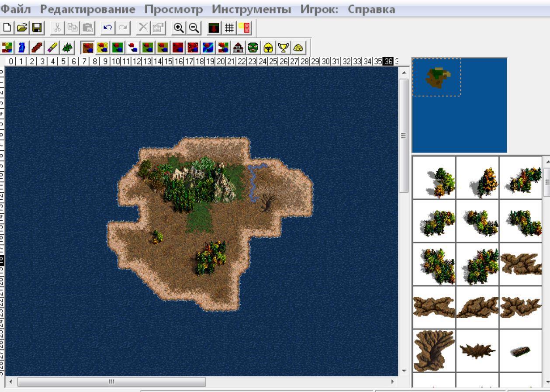Select the river on the island
Viewport: 550px width, 392px height.
[x=253, y=182]
